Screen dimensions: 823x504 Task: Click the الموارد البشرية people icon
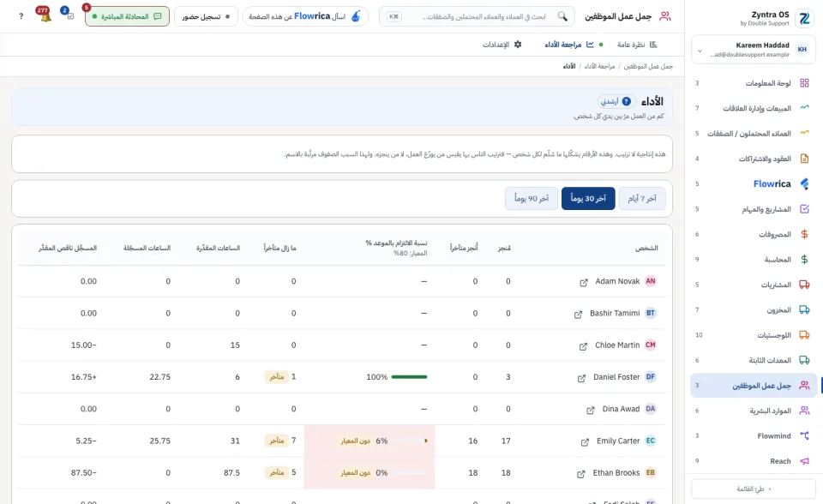coord(804,411)
